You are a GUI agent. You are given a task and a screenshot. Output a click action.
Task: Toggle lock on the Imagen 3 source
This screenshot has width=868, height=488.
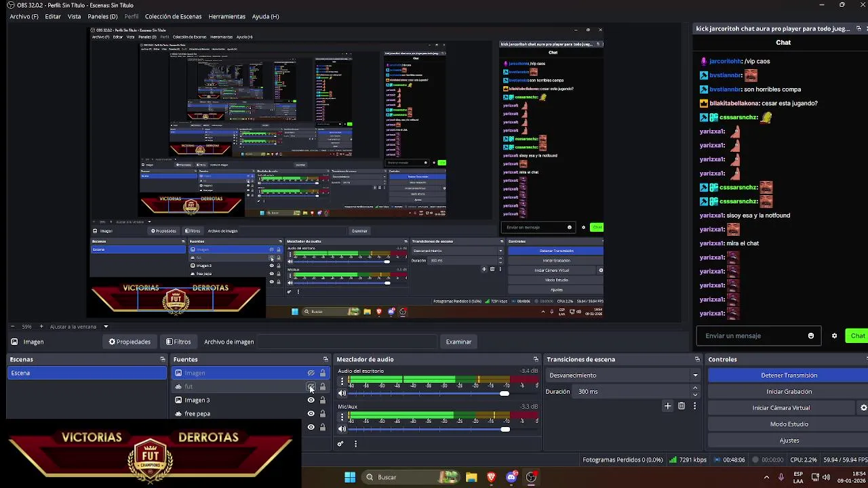323,400
